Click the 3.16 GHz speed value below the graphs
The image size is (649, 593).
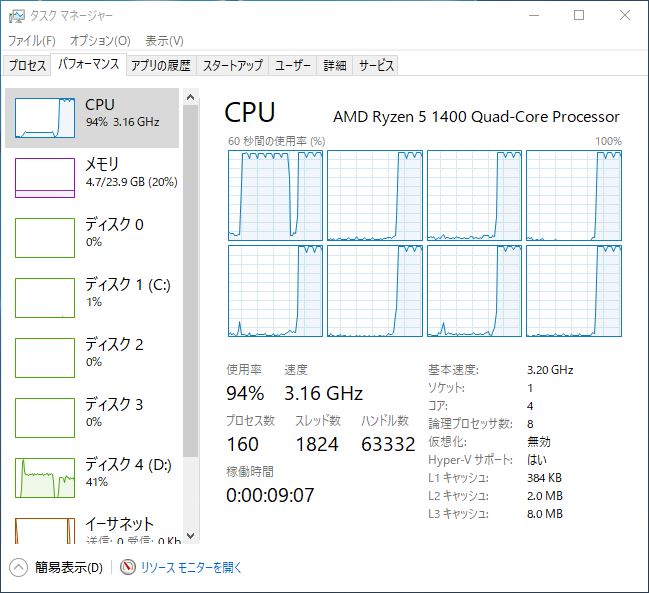(x=323, y=393)
